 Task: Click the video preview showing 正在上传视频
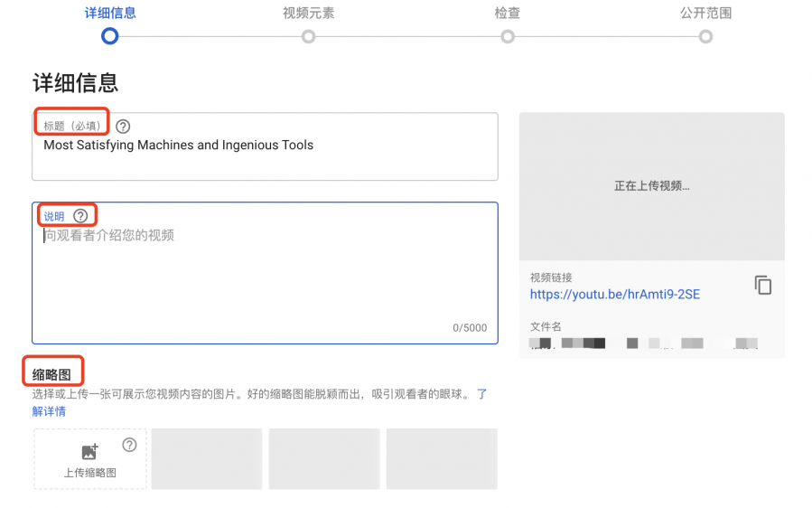tap(651, 186)
